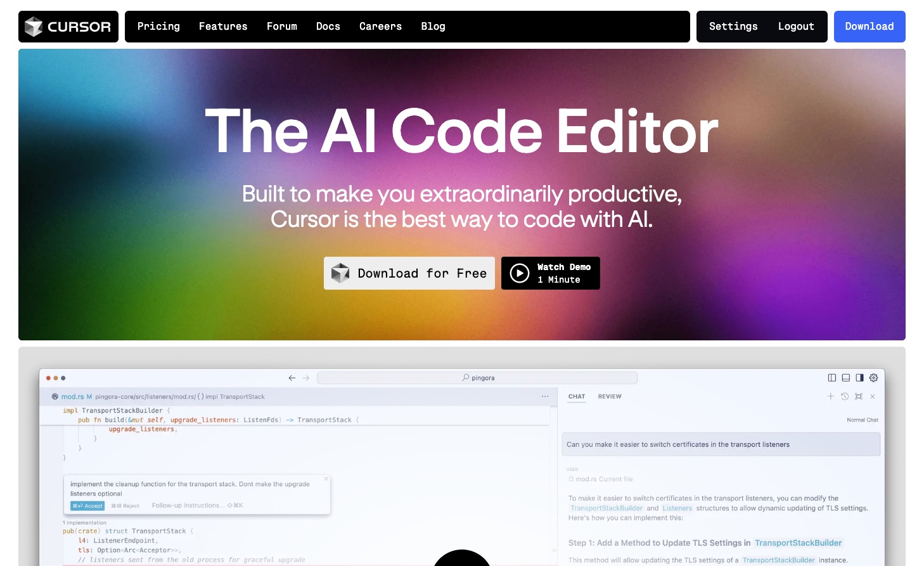The image size is (924, 566).
Task: Open the settings gear icon in editor preview
Action: (873, 378)
